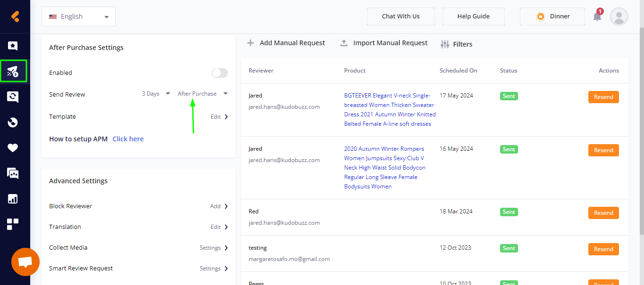
Task: Resend request dated 16 May 2024
Action: [603, 150]
